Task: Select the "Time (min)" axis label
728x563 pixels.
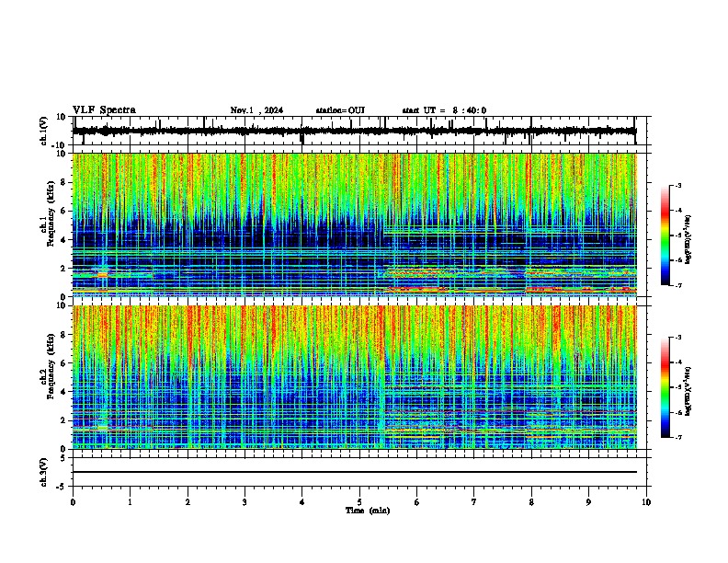Action: [x=368, y=511]
